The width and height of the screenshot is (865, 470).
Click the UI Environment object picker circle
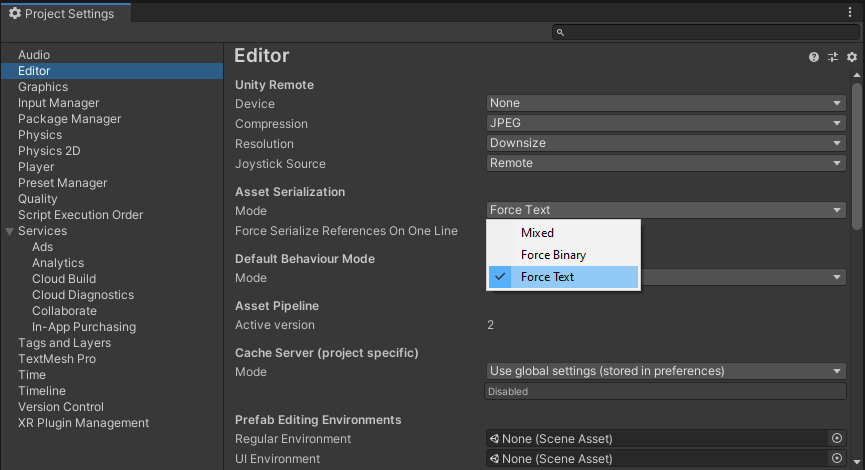[x=837, y=458]
